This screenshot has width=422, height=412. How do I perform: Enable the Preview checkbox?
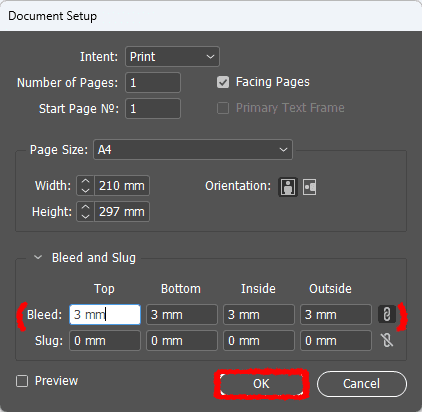click(x=22, y=381)
